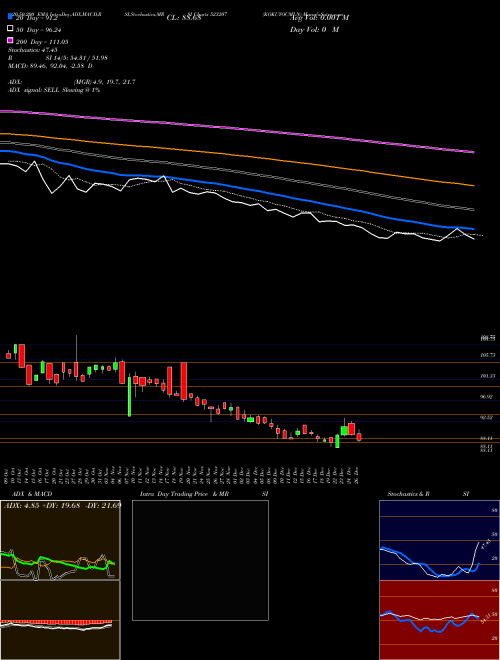The width and height of the screenshot is (500, 660).
Task: Click the purple 200-day moving average line
Action: [x=237, y=128]
